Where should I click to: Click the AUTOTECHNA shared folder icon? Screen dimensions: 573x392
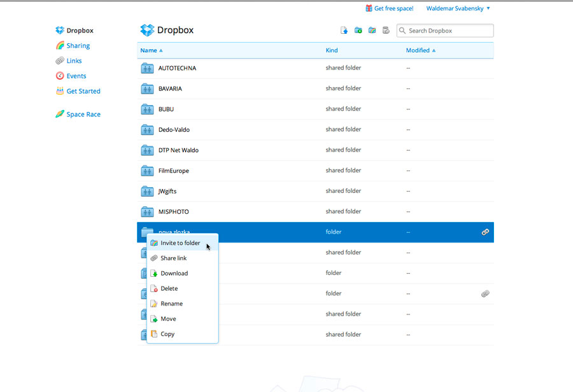pyautogui.click(x=147, y=68)
